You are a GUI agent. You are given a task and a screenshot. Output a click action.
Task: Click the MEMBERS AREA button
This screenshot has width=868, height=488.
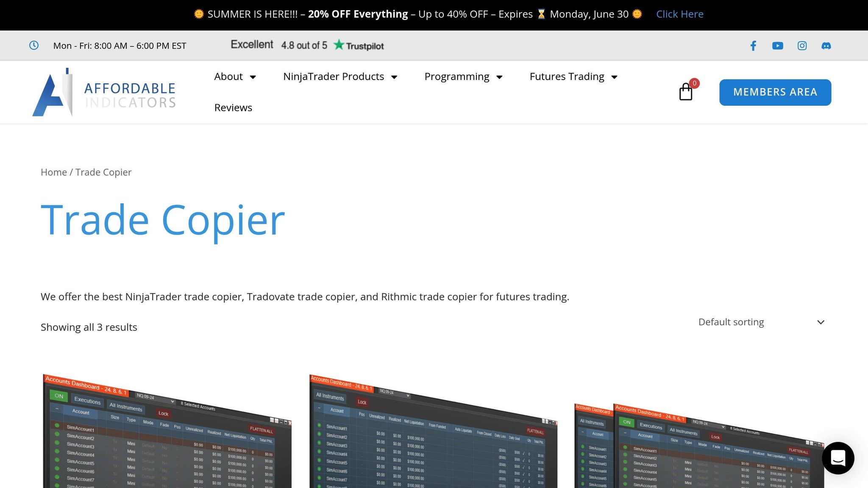775,92
